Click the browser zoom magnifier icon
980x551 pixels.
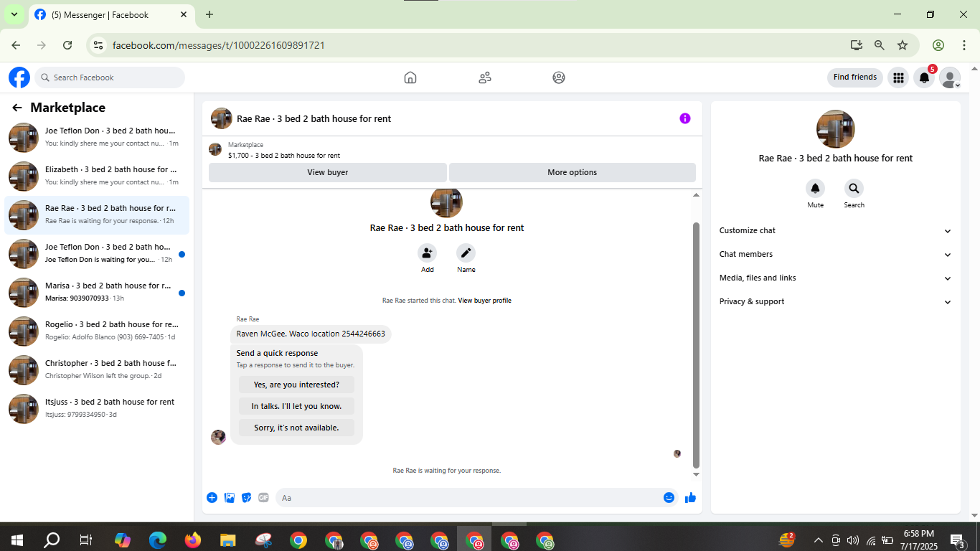[880, 45]
